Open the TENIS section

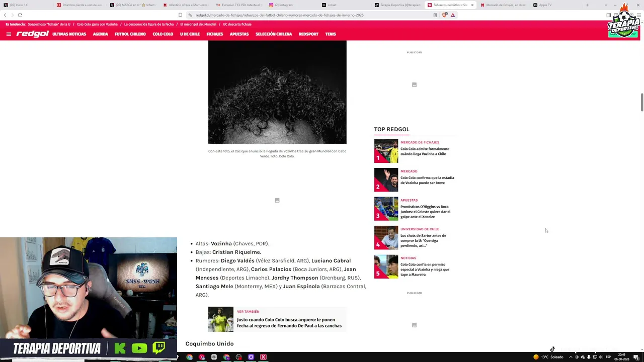point(331,34)
